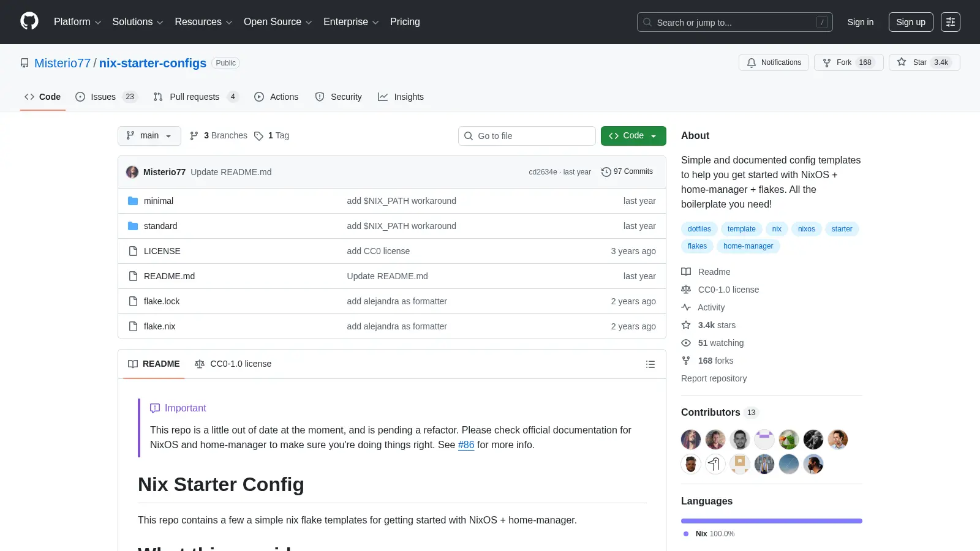
Task: Click the eye icon beside 51 watching
Action: 686,343
